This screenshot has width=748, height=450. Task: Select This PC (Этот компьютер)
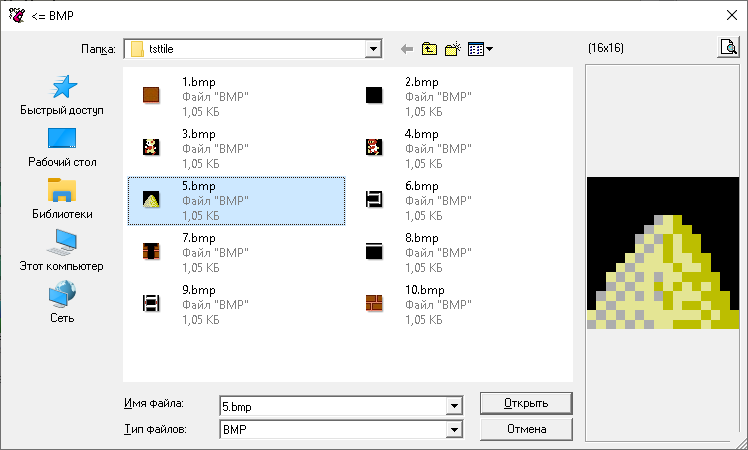62,251
